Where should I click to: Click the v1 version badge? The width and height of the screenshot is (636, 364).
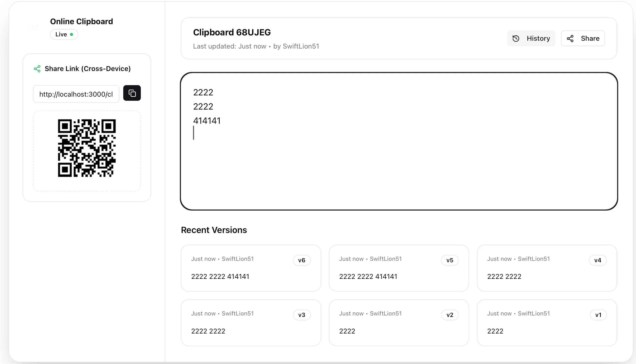click(598, 314)
